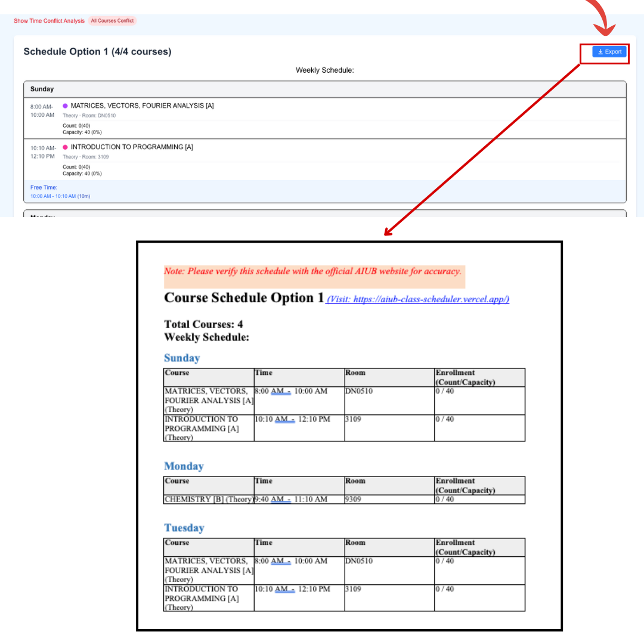The width and height of the screenshot is (644, 644).
Task: Click the All Courses Conflict badge
Action: (112, 21)
